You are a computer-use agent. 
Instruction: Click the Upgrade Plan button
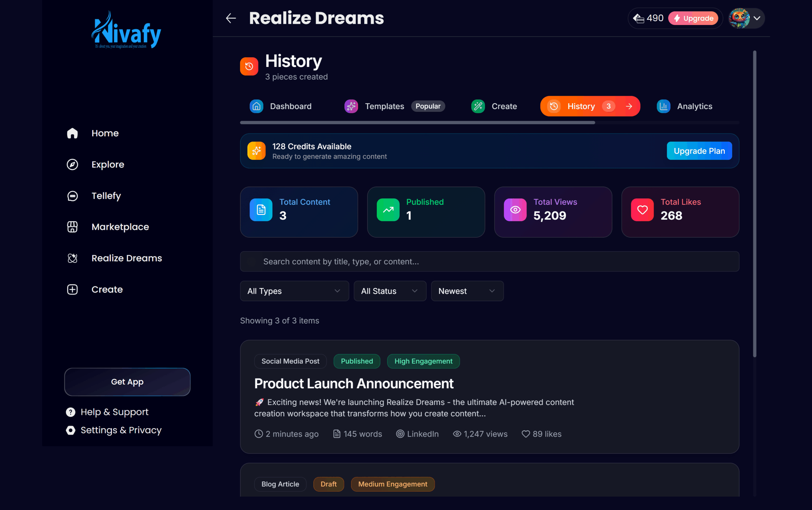699,151
